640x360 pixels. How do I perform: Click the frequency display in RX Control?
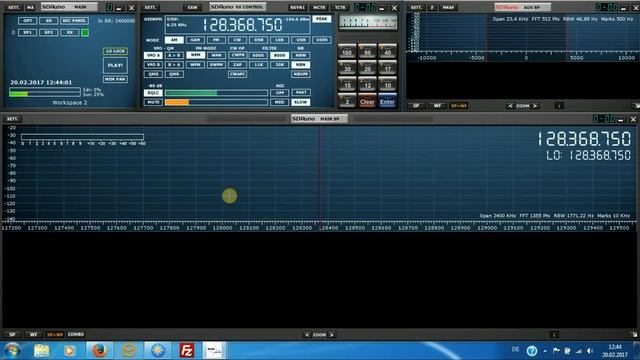242,25
